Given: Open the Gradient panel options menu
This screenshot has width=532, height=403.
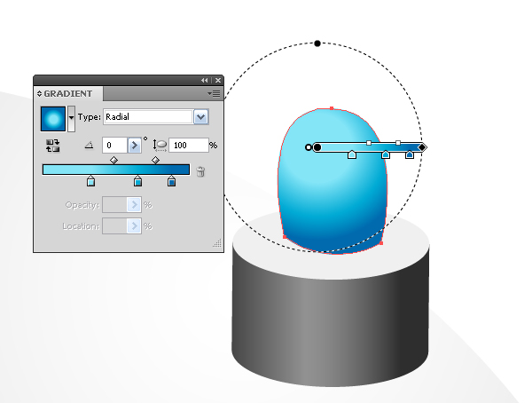Looking at the screenshot, I should pyautogui.click(x=214, y=93).
